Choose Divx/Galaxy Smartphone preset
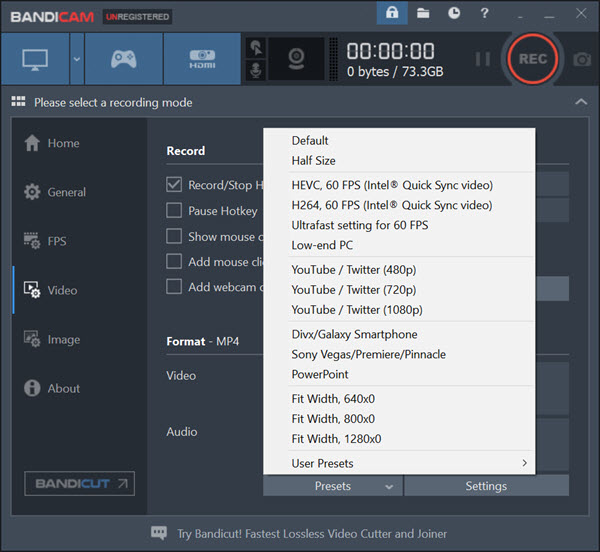The image size is (600, 552). click(x=399, y=334)
